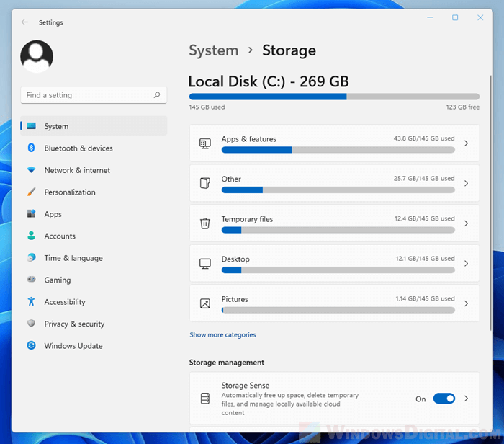Click the Network wifi icon in the sidebar
The width and height of the screenshot is (504, 444).
31,170
